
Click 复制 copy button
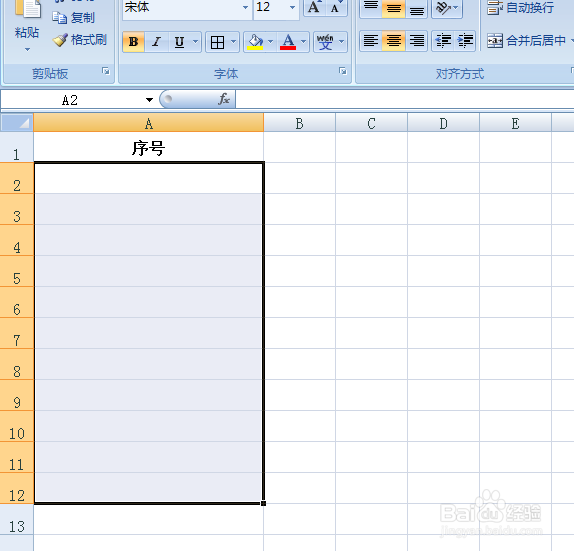coord(74,17)
